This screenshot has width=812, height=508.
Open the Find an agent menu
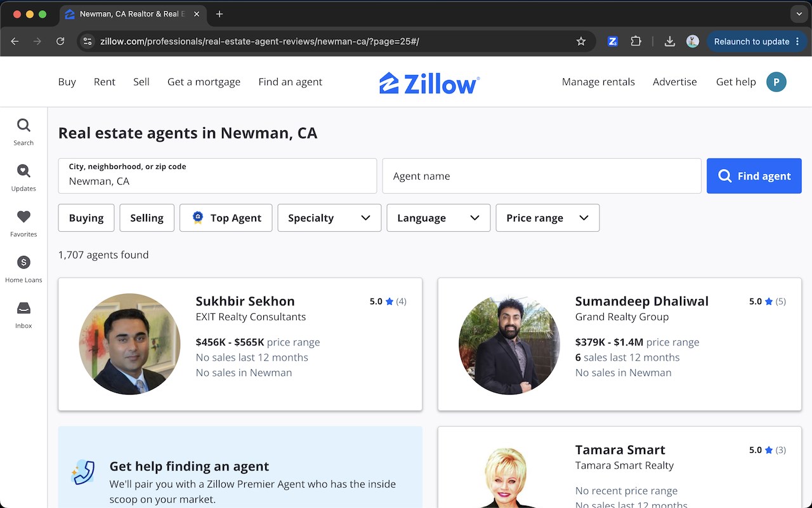pyautogui.click(x=291, y=82)
